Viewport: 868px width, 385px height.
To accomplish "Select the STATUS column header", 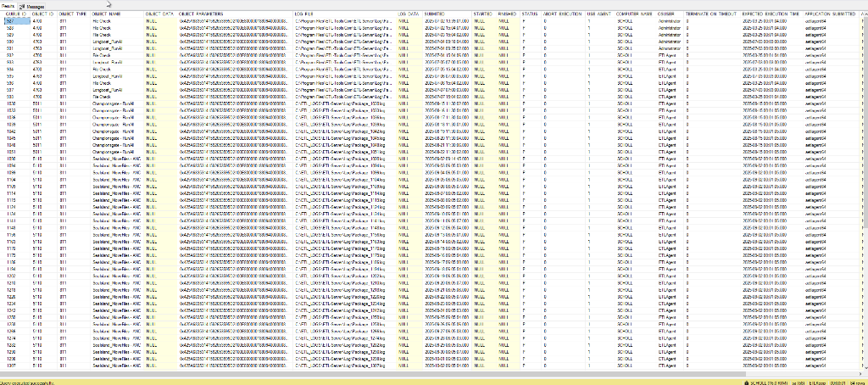I will [x=531, y=14].
